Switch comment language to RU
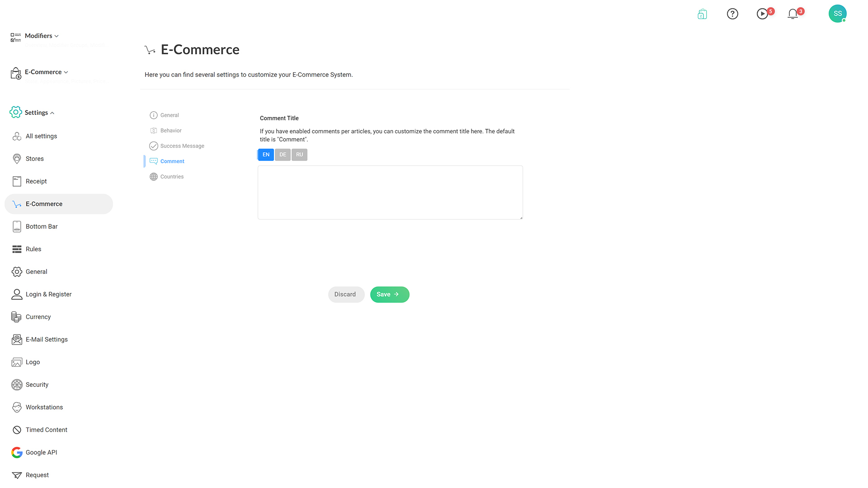 [x=299, y=155]
